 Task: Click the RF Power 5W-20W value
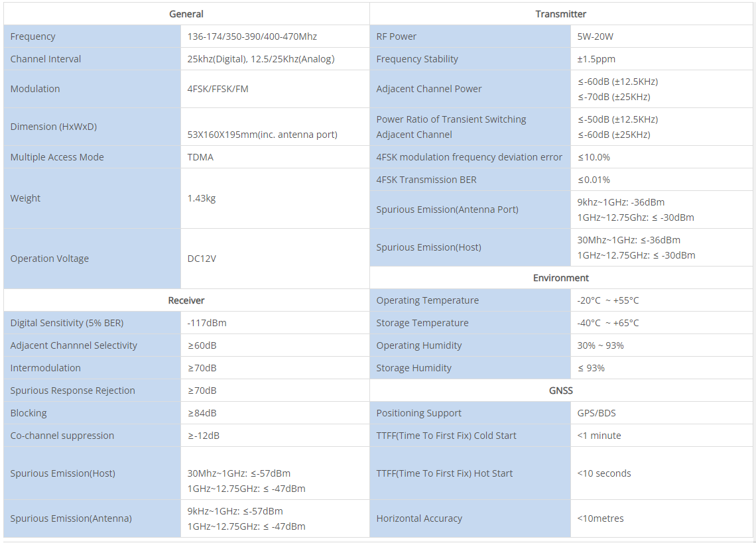click(x=596, y=36)
